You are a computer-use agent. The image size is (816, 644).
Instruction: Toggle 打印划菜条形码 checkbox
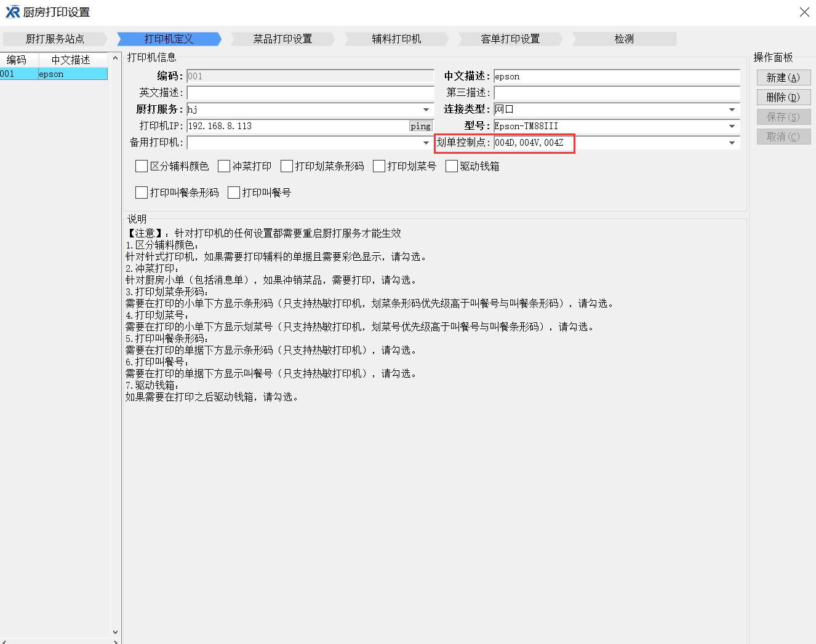click(287, 166)
